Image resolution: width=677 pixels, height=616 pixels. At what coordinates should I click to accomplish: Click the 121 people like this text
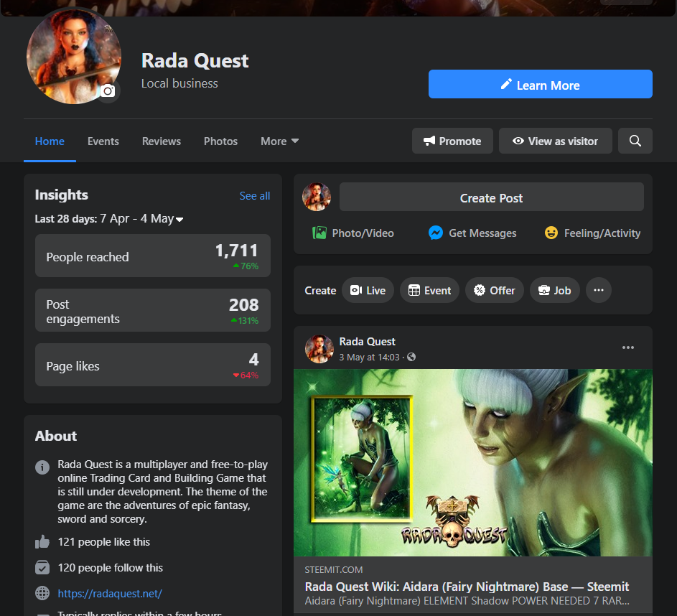click(x=103, y=542)
